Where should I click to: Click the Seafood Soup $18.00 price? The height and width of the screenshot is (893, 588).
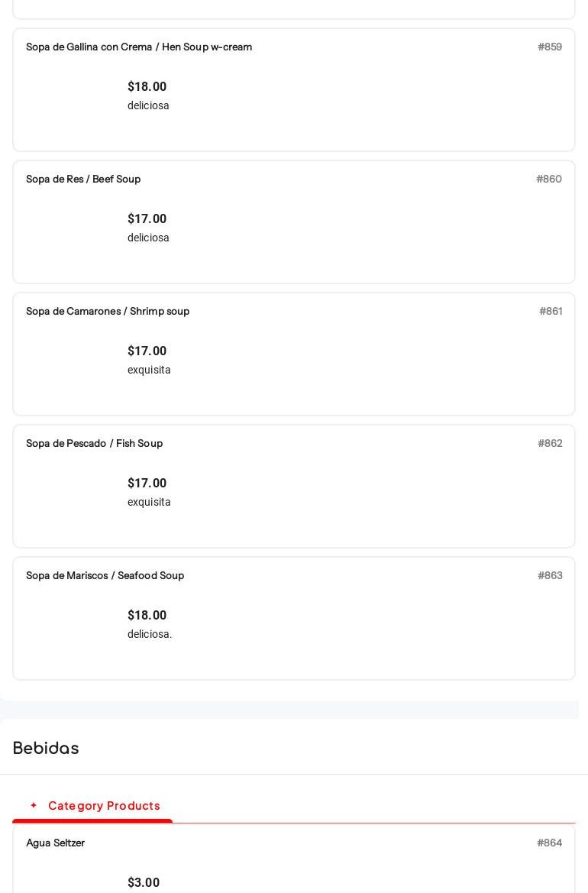(147, 616)
